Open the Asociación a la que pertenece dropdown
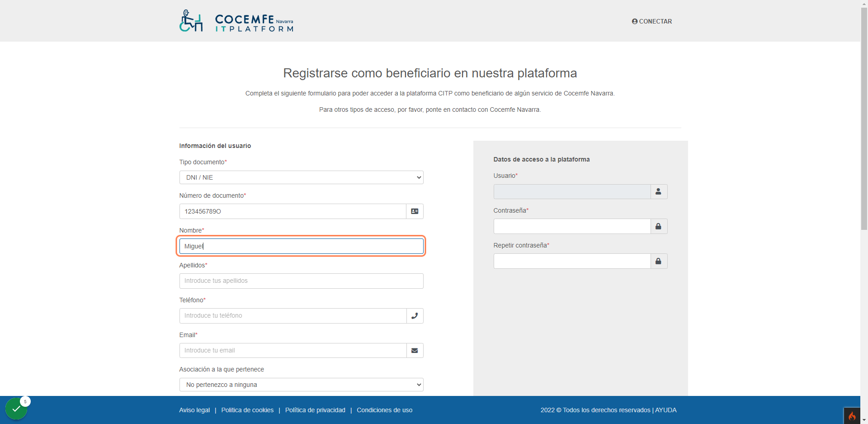 (302, 385)
